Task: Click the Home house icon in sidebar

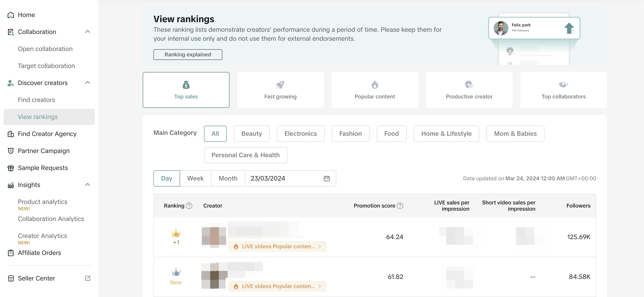Action: click(11, 15)
